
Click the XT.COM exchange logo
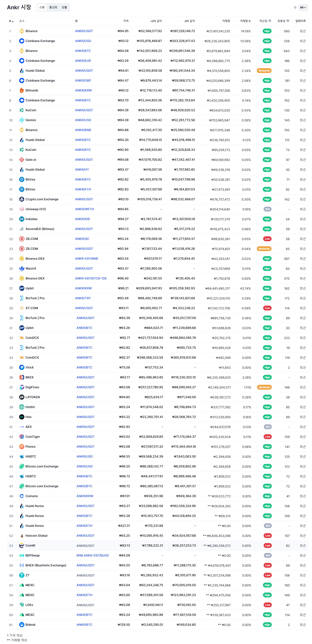click(x=22, y=308)
